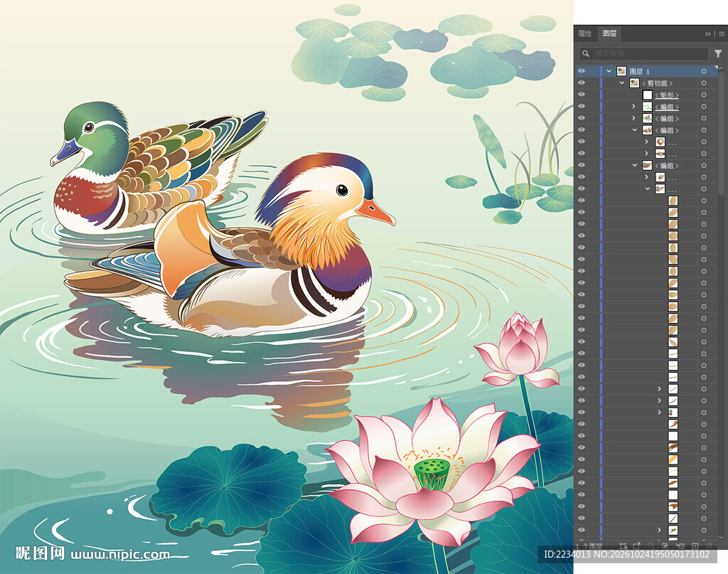Screen dimensions: 728x574
Task: Hide the 图层 1 layer
Action: 582,71
